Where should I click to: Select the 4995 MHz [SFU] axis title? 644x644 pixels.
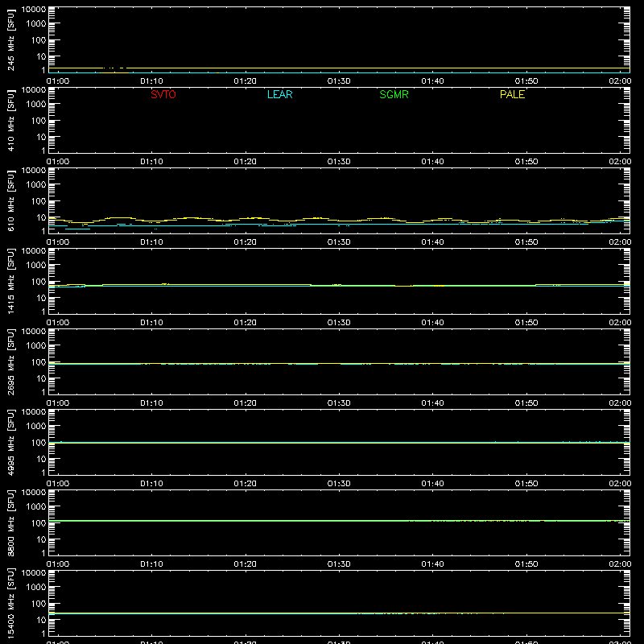coord(11,442)
